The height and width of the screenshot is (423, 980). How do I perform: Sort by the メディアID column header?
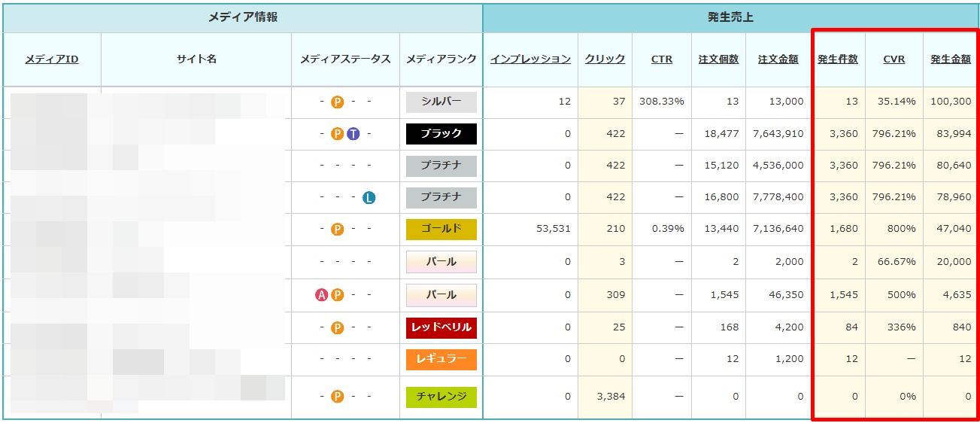(52, 59)
